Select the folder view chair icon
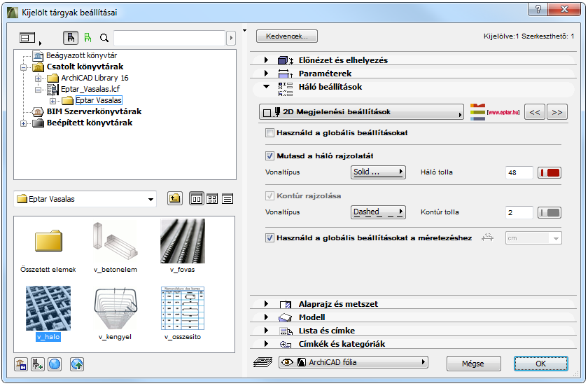Viewport: 588px width, 386px height. pos(71,38)
